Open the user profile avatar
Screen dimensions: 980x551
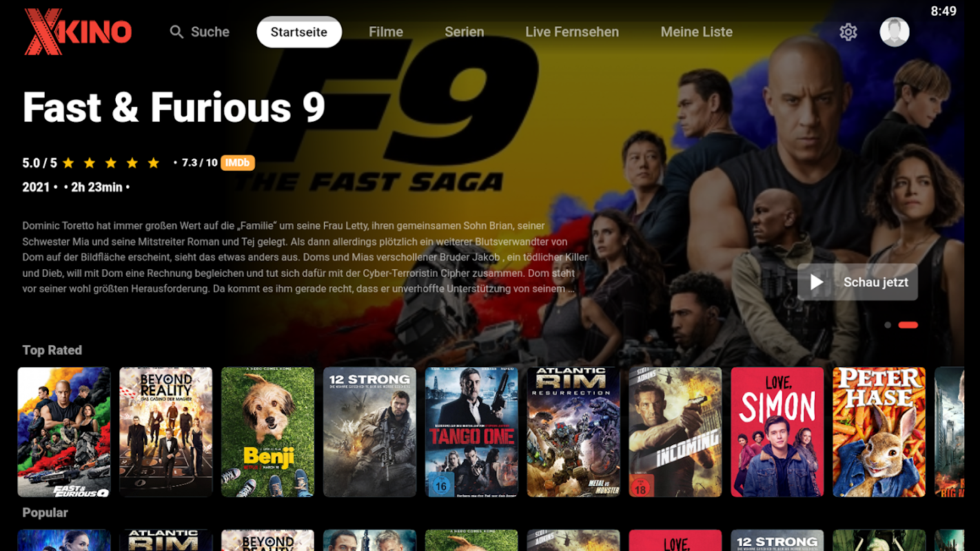(x=895, y=32)
